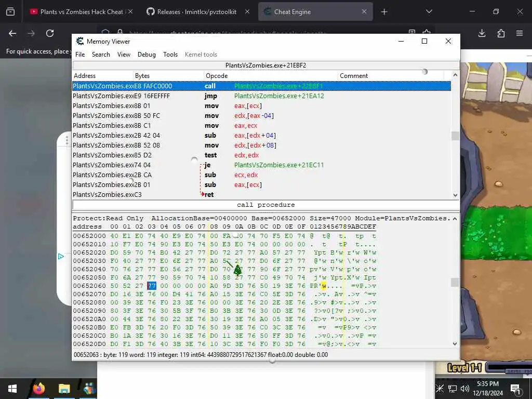Click the Opcode column header
This screenshot has width=532, height=399.
[271, 76]
